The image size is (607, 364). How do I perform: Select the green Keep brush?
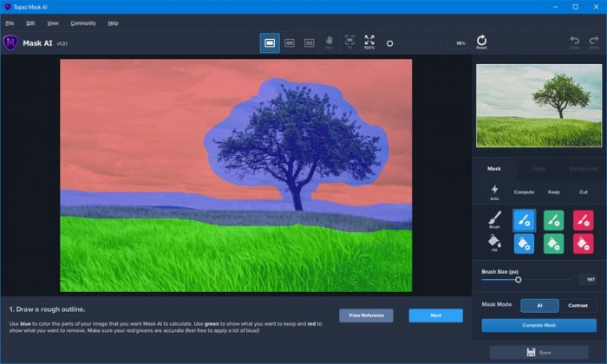[553, 220]
